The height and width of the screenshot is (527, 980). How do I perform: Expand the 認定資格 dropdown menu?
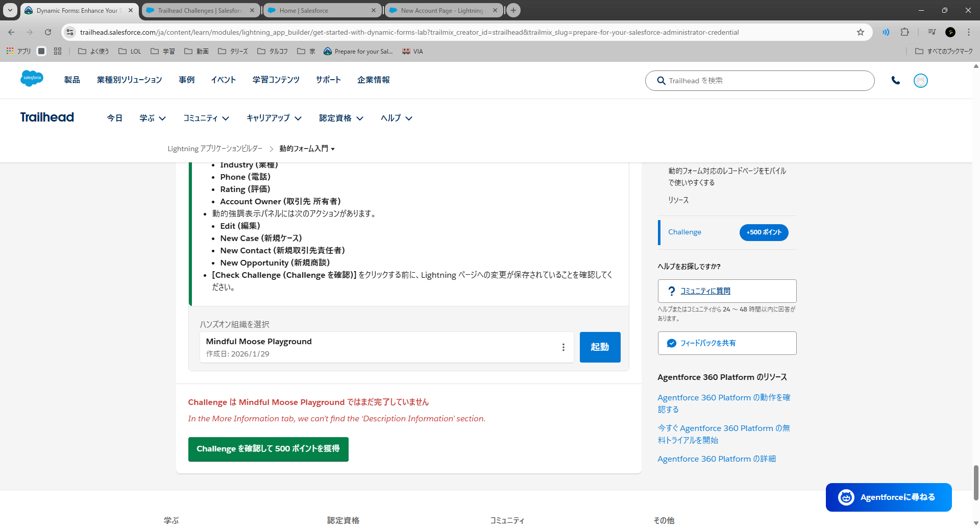click(x=341, y=118)
